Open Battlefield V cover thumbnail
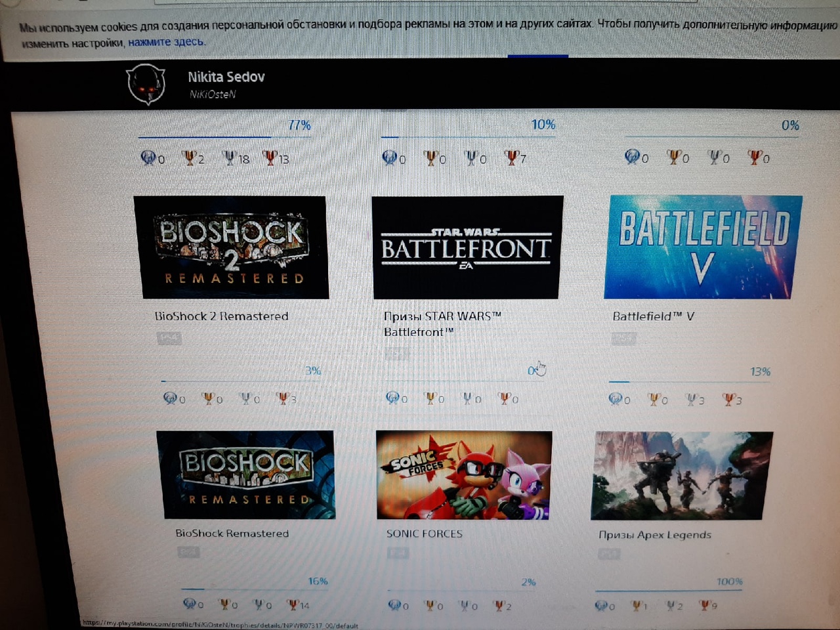The width and height of the screenshot is (840, 630). (703, 247)
